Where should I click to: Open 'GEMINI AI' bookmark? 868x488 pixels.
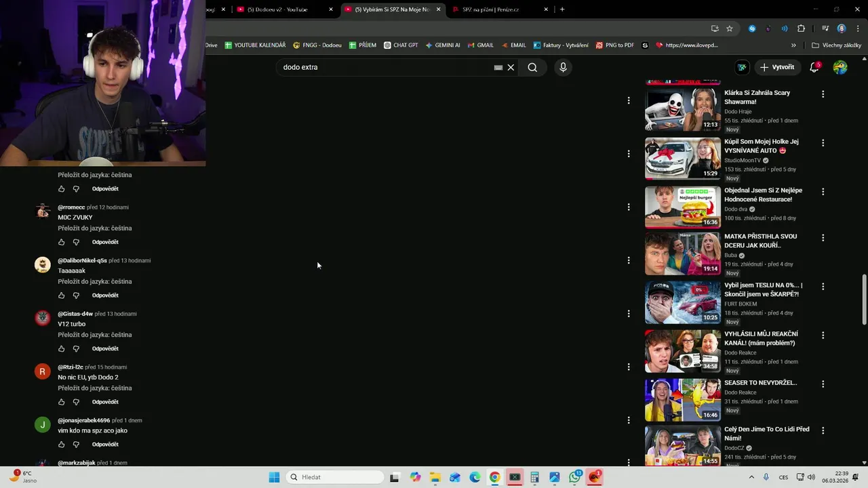point(442,45)
